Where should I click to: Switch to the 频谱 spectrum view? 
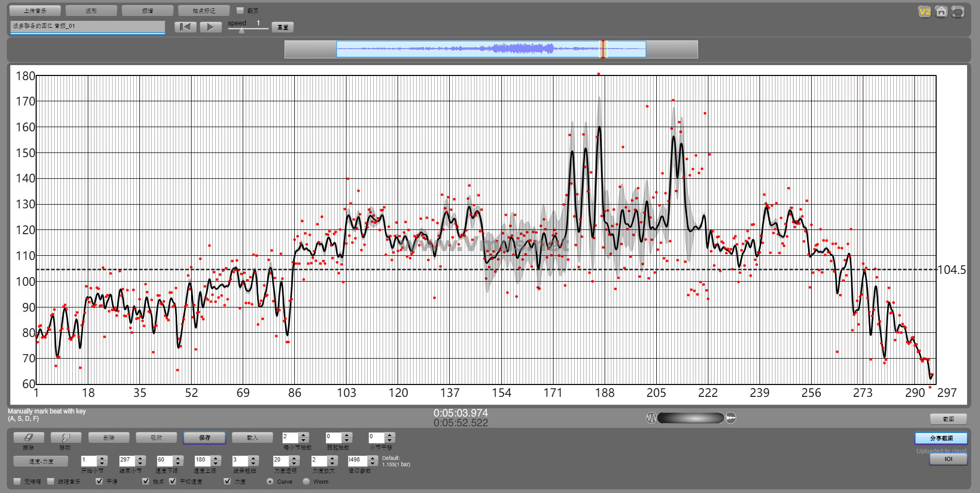pyautogui.click(x=147, y=10)
